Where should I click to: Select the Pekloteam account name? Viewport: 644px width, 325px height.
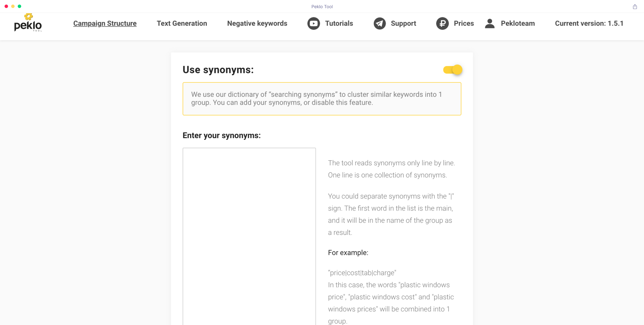(x=518, y=24)
